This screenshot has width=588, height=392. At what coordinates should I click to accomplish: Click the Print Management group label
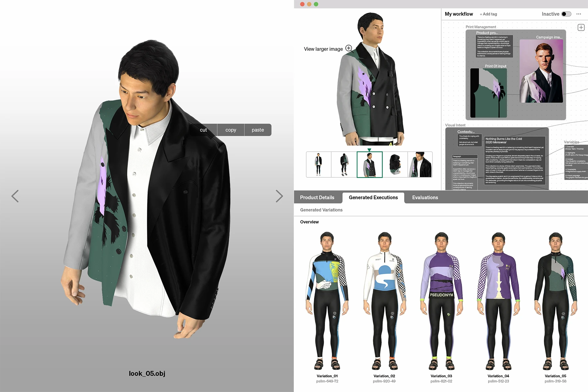[x=481, y=27]
